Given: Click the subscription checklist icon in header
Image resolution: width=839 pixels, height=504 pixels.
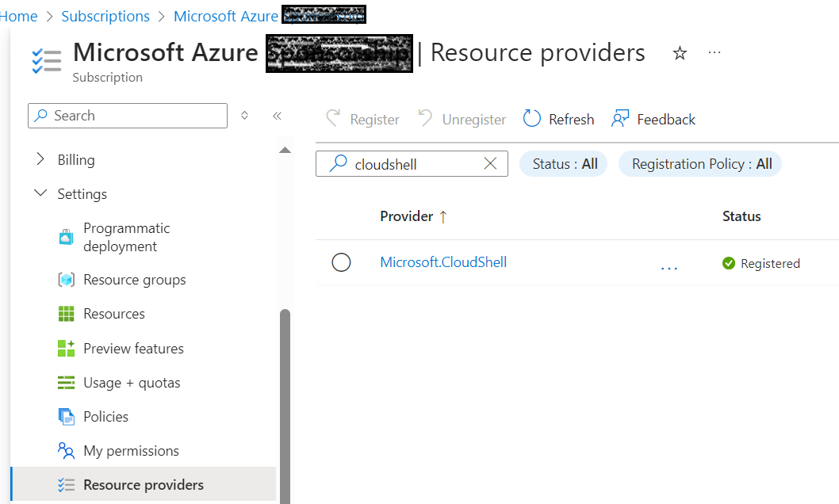Looking at the screenshot, I should pos(46,61).
